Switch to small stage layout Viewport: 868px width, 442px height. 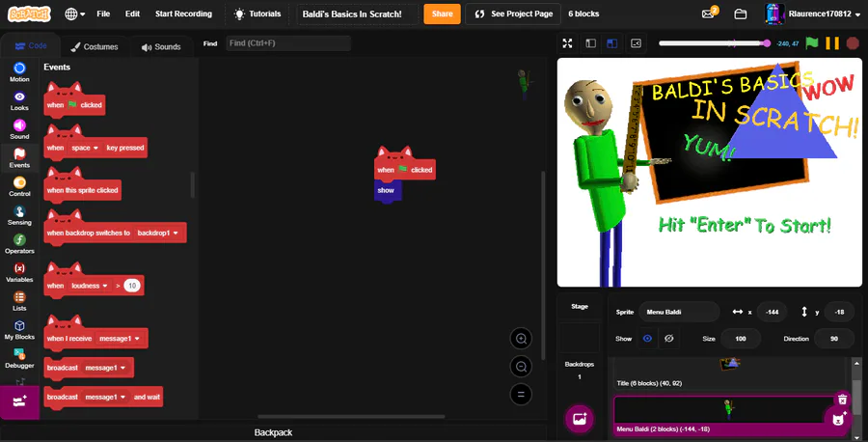pos(590,43)
